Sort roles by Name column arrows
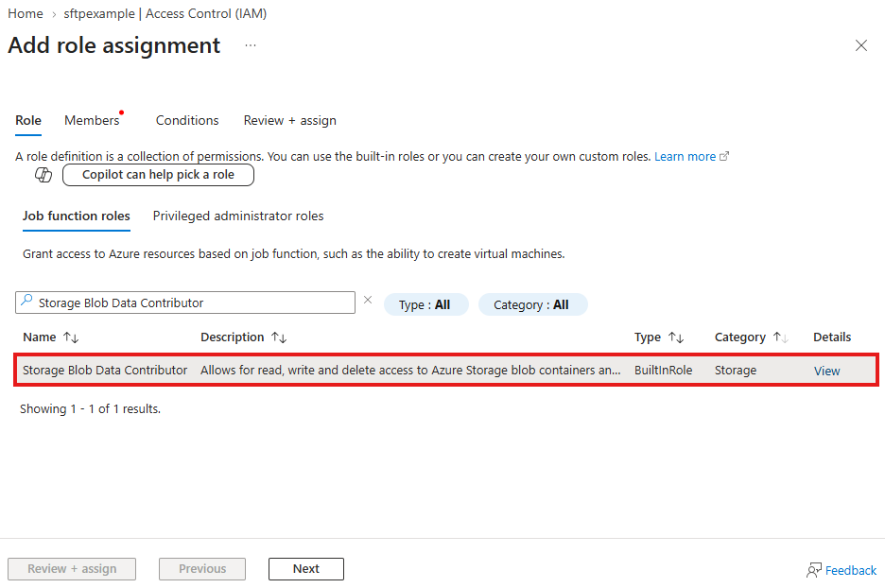This screenshot has width=885, height=588. (71, 337)
